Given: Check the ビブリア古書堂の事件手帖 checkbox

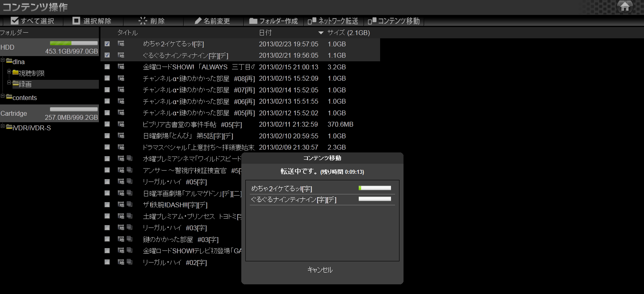Looking at the screenshot, I should 107,124.
